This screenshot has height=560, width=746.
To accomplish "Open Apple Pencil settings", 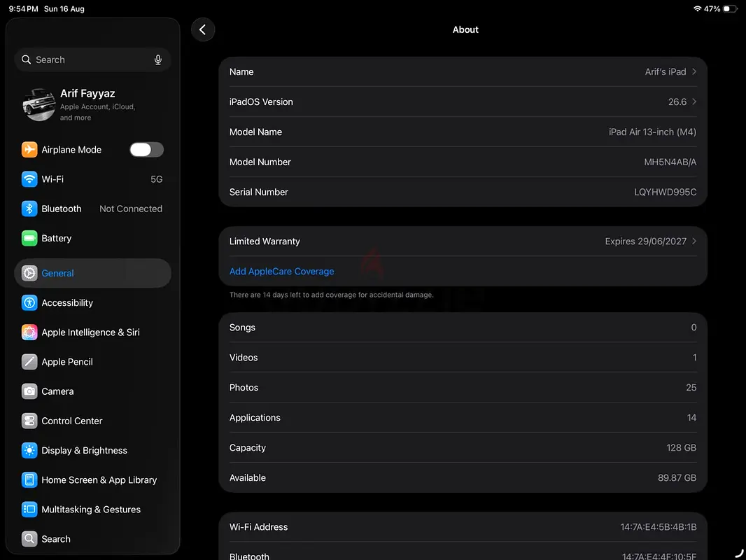I will click(93, 362).
